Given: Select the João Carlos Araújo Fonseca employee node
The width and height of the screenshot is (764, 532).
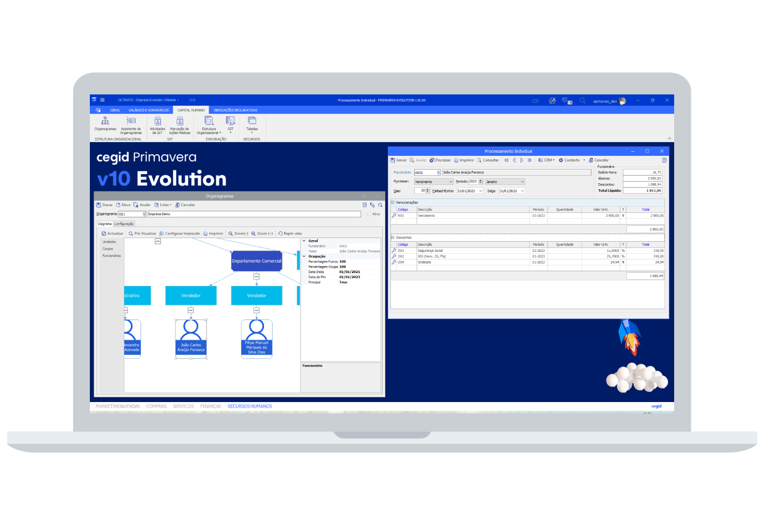Looking at the screenshot, I should tap(191, 339).
